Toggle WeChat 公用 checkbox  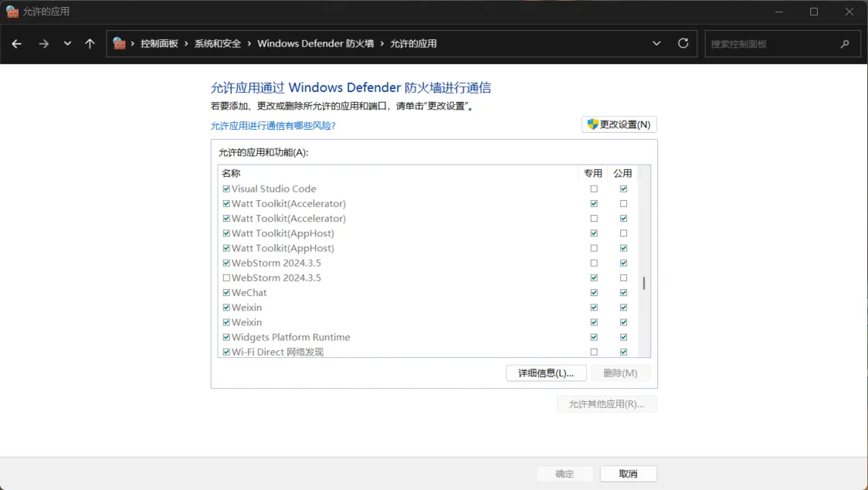tap(624, 293)
